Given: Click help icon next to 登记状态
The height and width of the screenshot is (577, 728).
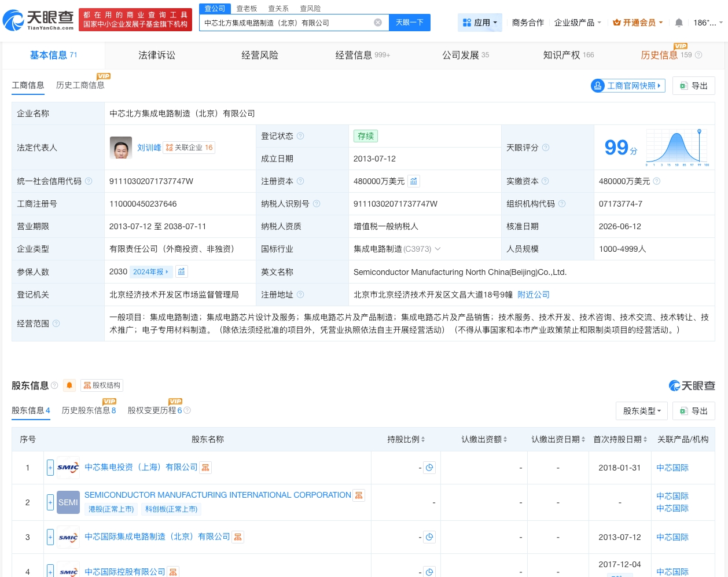Looking at the screenshot, I should (x=300, y=136).
